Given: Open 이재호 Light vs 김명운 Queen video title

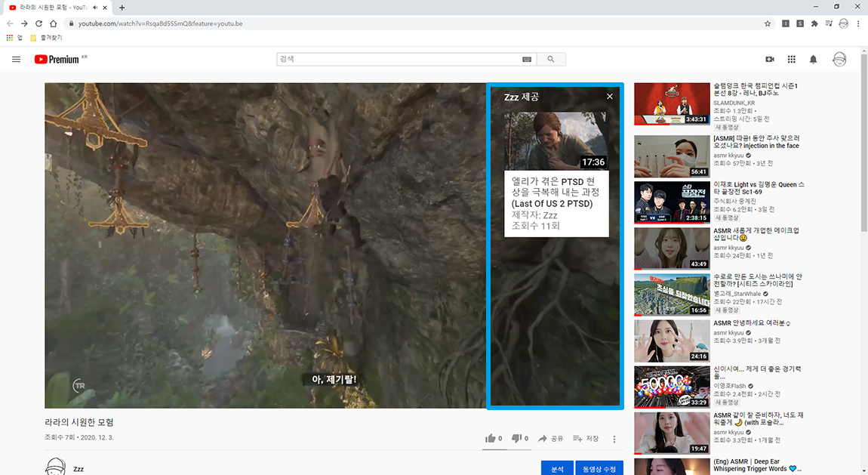Looking at the screenshot, I should [759, 188].
